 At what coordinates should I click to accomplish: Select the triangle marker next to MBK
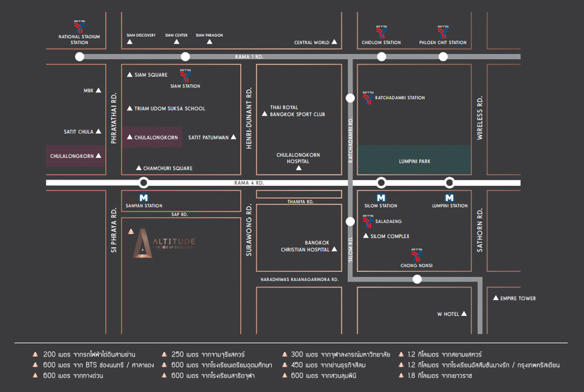pos(99,90)
